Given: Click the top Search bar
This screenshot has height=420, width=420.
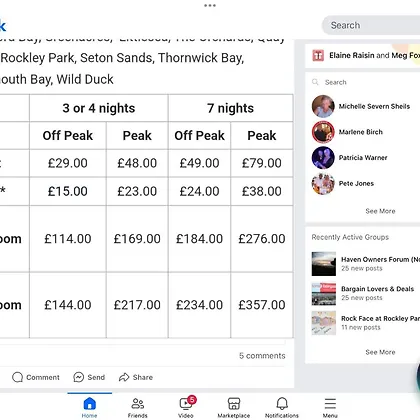Looking at the screenshot, I should [x=371, y=25].
